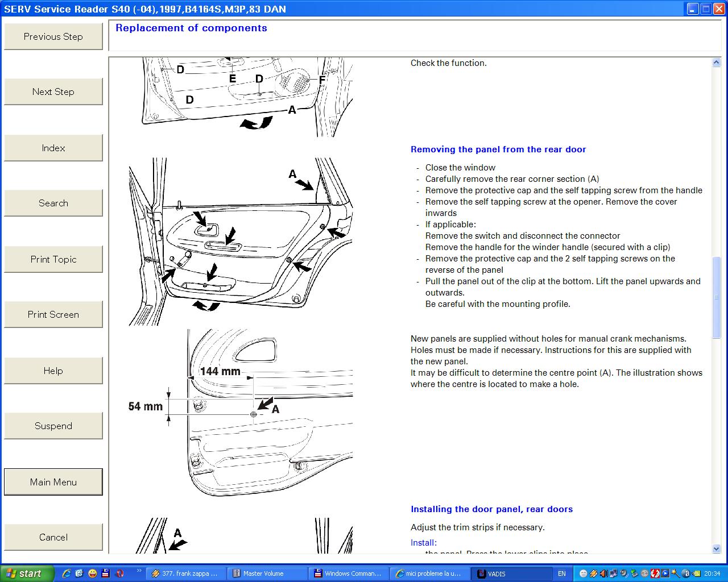
Task: Click the system clock showing 20:34
Action: click(712, 573)
